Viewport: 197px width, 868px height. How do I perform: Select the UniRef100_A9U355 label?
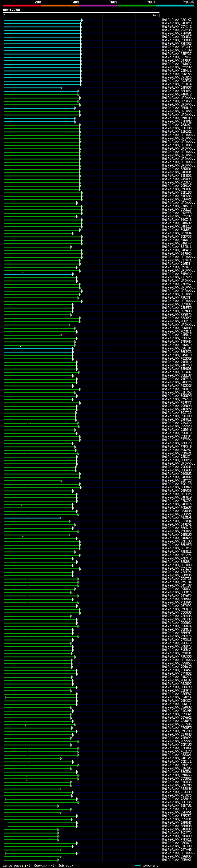177,656
